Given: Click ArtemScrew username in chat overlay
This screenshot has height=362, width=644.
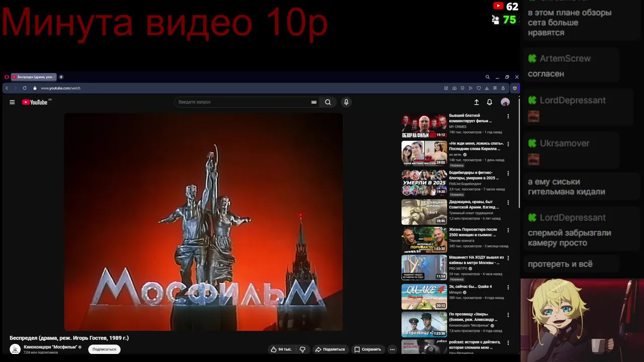Looking at the screenshot, I should (x=565, y=58).
